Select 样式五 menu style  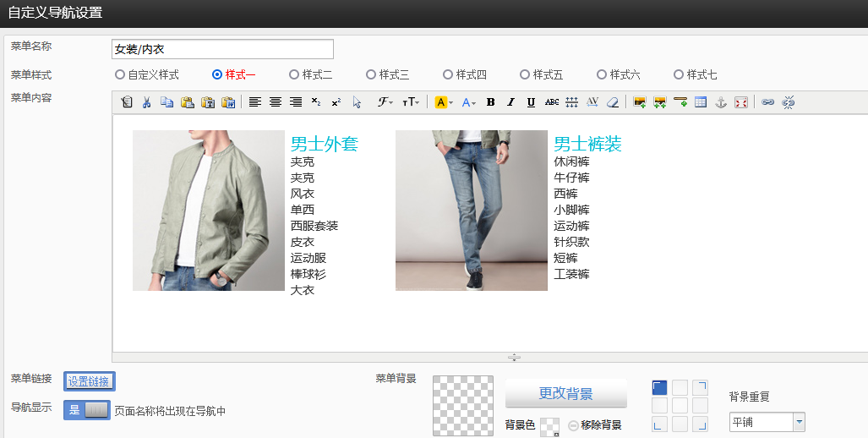point(525,74)
